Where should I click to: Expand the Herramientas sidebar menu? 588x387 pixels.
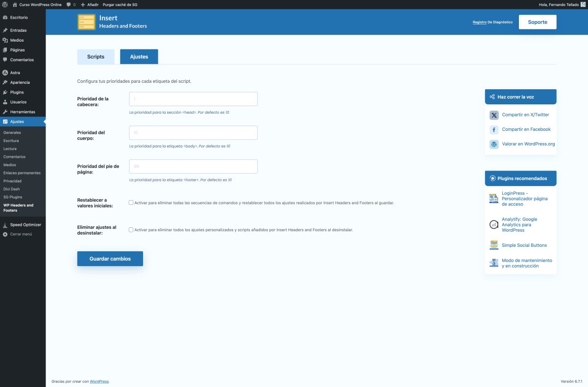23,111
